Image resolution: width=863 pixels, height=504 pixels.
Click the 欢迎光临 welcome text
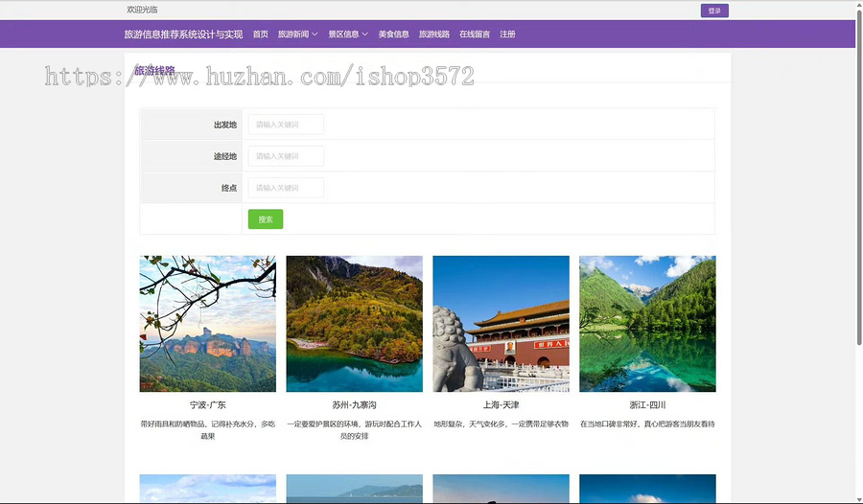point(142,10)
